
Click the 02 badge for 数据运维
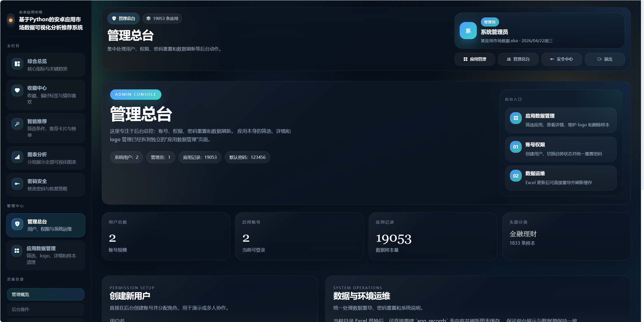(516, 176)
